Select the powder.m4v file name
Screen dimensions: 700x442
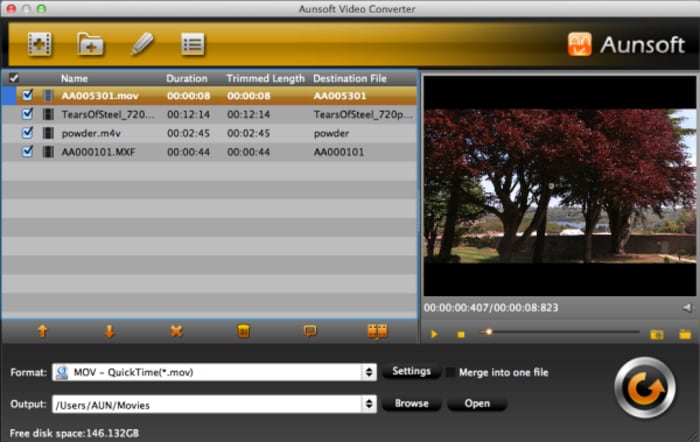click(x=91, y=133)
